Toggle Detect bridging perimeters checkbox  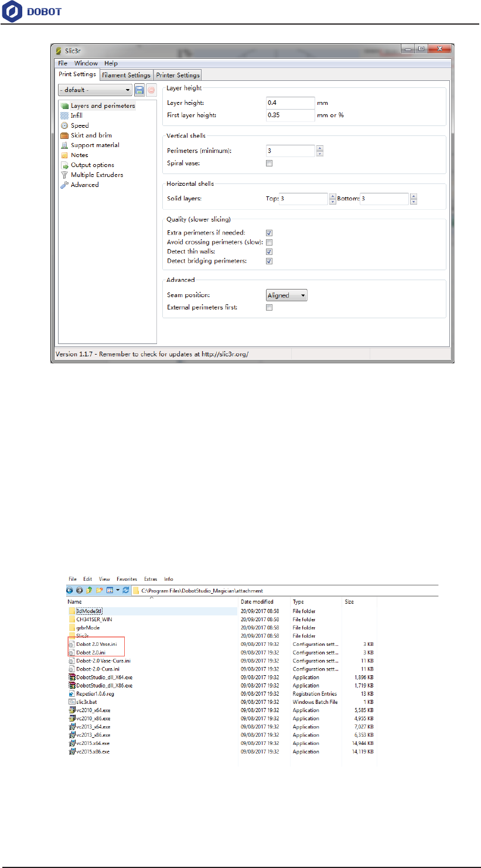270,261
